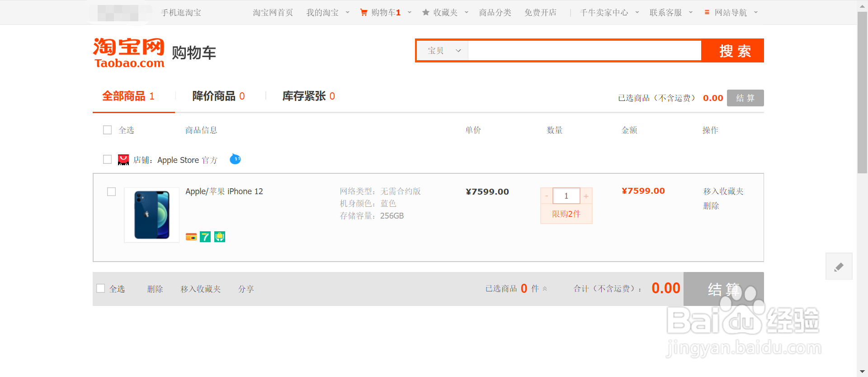Expand the 千牛卖家中心 dropdown arrow
This screenshot has width=868, height=377.
click(x=637, y=12)
